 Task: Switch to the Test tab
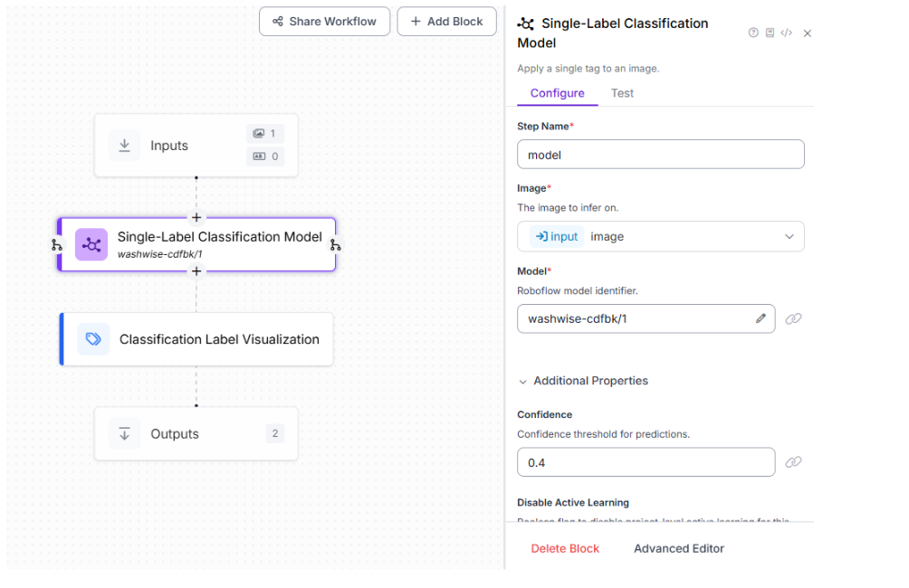point(622,93)
